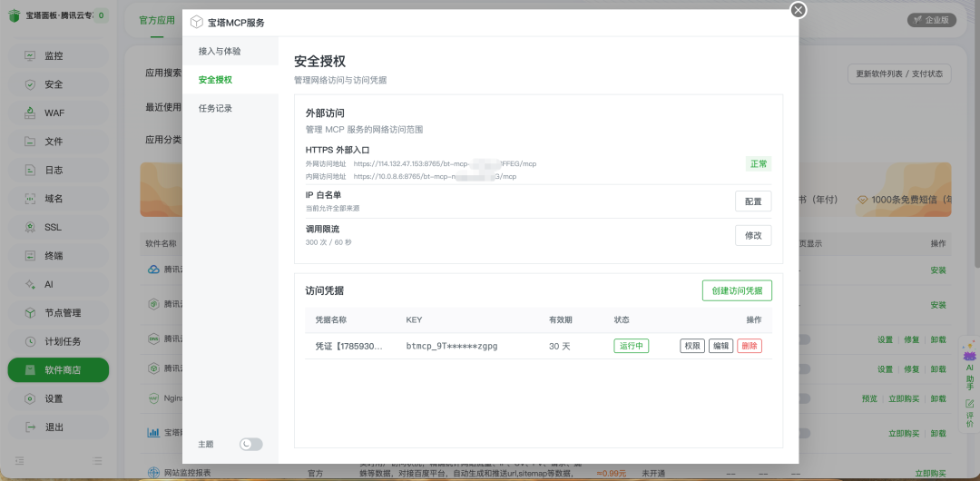Click the 30 天 validity value
The width and height of the screenshot is (980, 481).
coord(559,346)
